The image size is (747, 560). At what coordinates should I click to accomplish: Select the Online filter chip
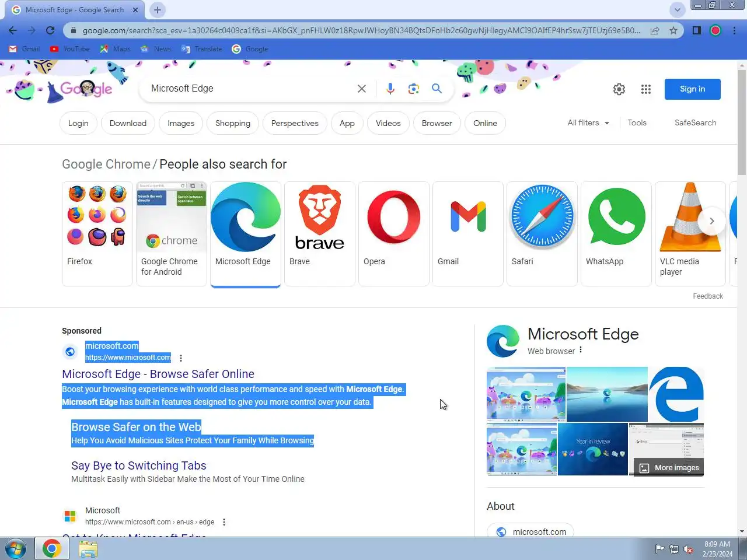click(x=486, y=123)
